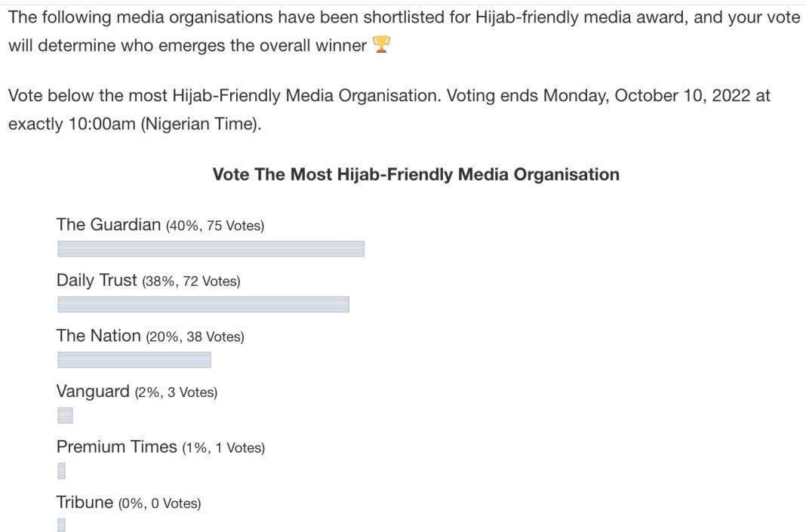Click the Tribune result bar
Screen dimensions: 806x532
pos(61,524)
